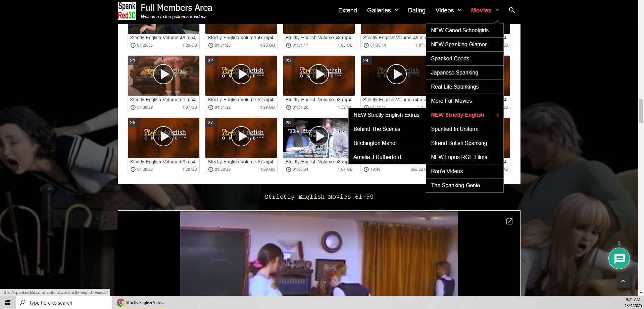Expand the Videos dropdown menu
Viewport: 644px width, 309px height.
tap(448, 10)
